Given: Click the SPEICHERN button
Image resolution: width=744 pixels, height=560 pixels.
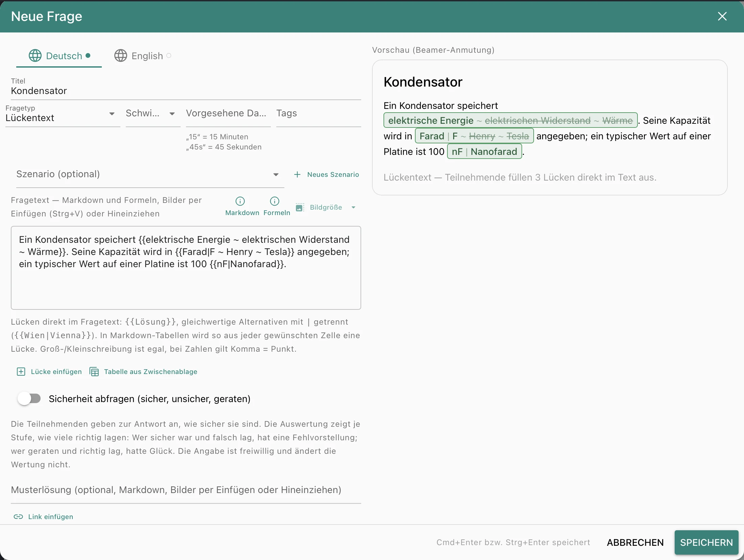Looking at the screenshot, I should coord(706,542).
